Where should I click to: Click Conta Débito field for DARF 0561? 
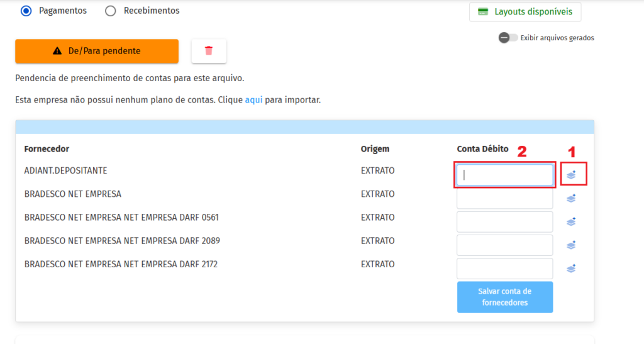(504, 221)
